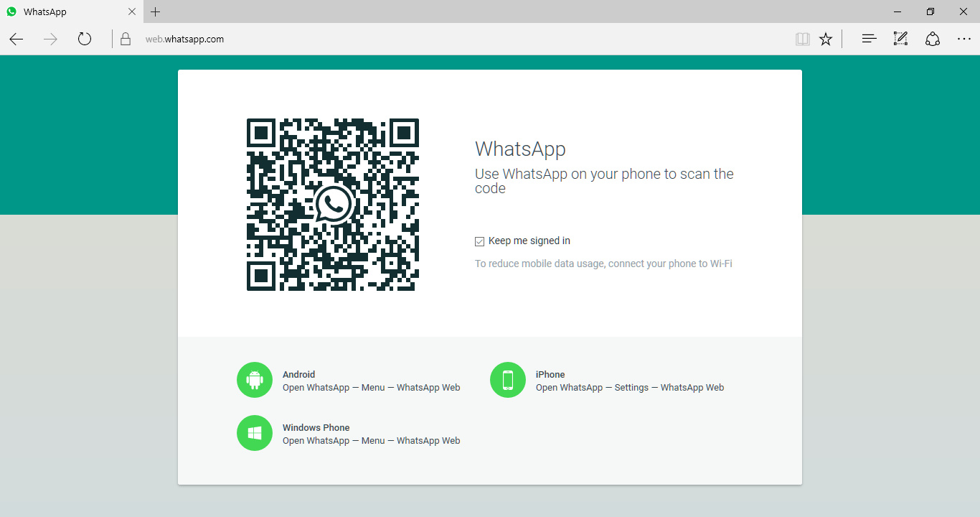Image resolution: width=980 pixels, height=517 pixels.
Task: Click iPhone 'Open WhatsApp — Settings' instructions
Action: tap(630, 387)
